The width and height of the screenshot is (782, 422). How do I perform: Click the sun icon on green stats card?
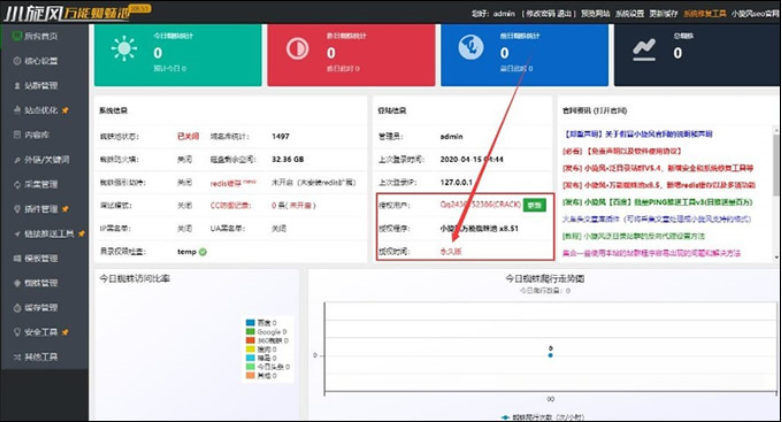124,49
